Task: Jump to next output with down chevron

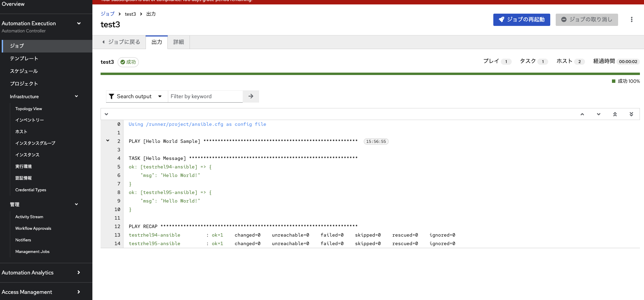Action: (599, 114)
